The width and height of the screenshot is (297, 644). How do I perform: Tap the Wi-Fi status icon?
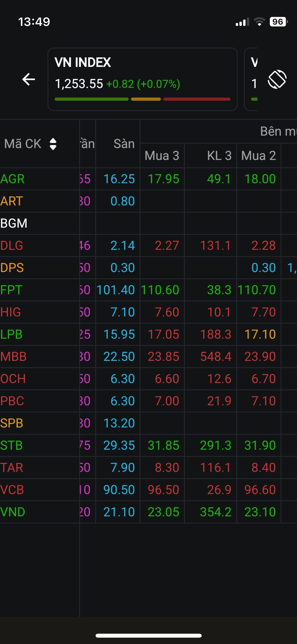coord(259,22)
